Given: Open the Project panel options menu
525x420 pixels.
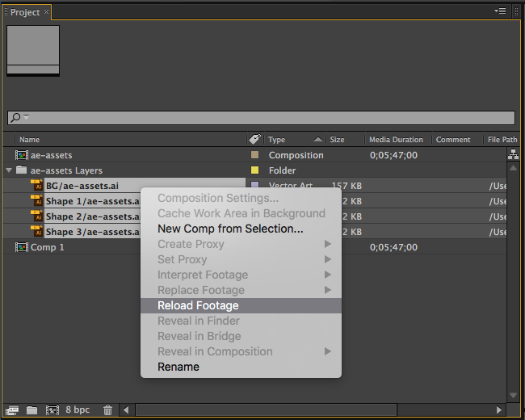Looking at the screenshot, I should coord(501,11).
